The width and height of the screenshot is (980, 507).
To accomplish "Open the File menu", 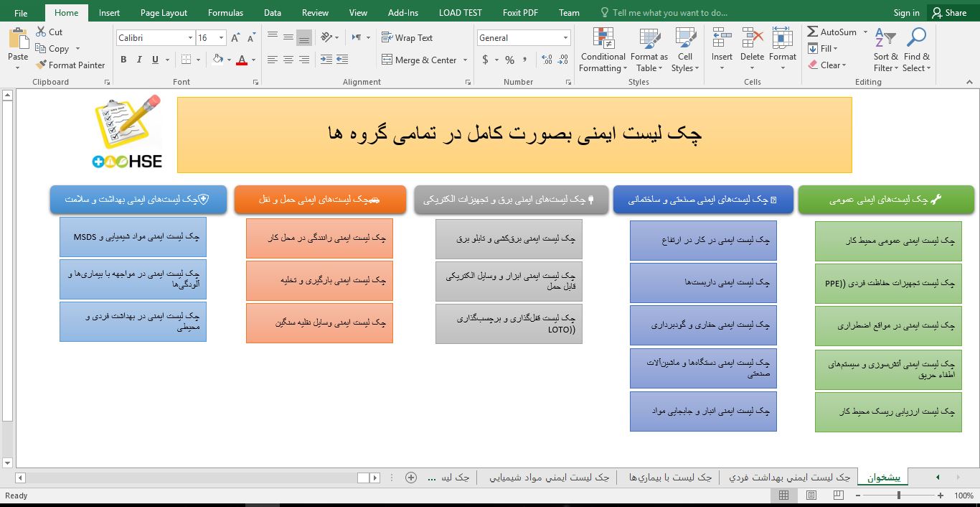I will pyautogui.click(x=21, y=12).
